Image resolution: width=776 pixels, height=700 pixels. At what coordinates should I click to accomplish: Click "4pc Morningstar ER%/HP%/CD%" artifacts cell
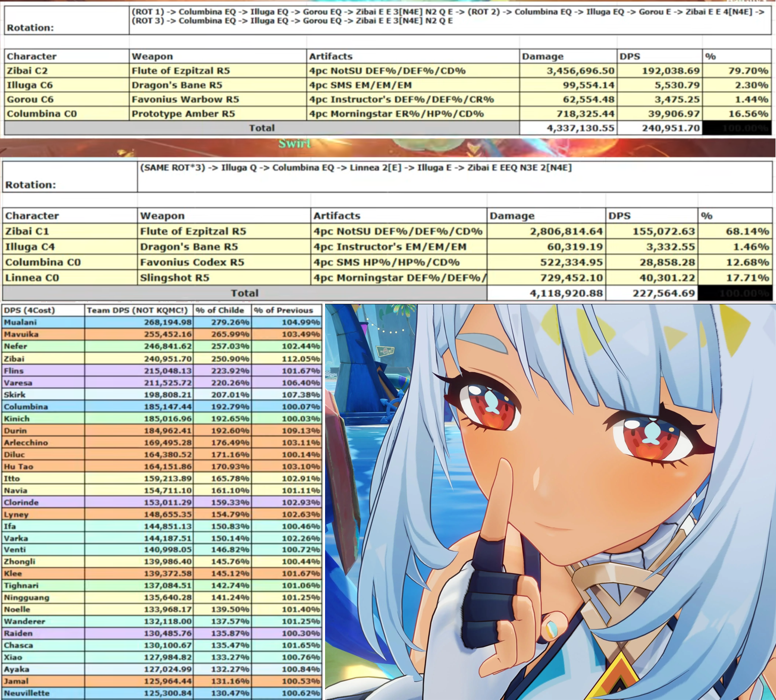(413, 114)
